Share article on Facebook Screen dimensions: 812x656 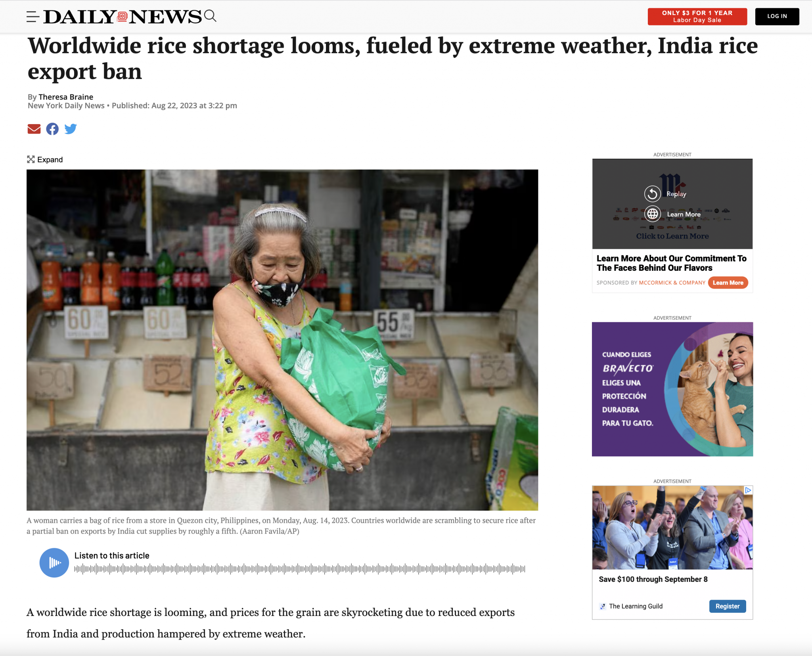coord(52,129)
